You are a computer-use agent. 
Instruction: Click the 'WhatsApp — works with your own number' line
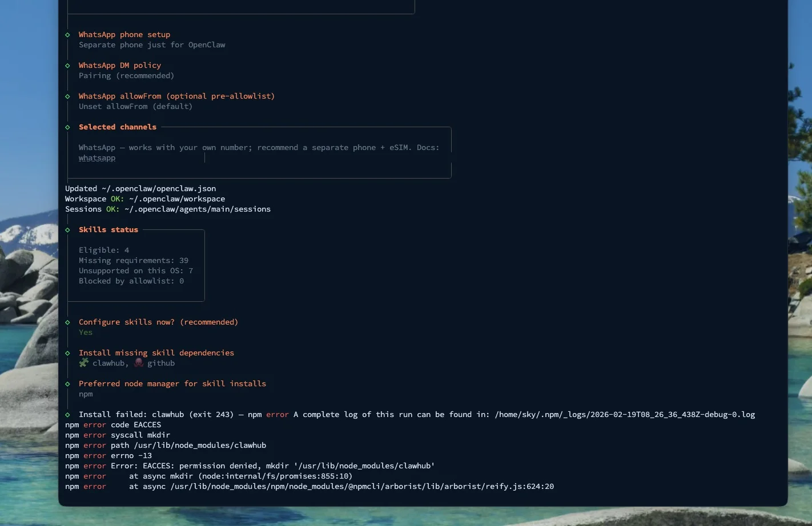tap(259, 148)
